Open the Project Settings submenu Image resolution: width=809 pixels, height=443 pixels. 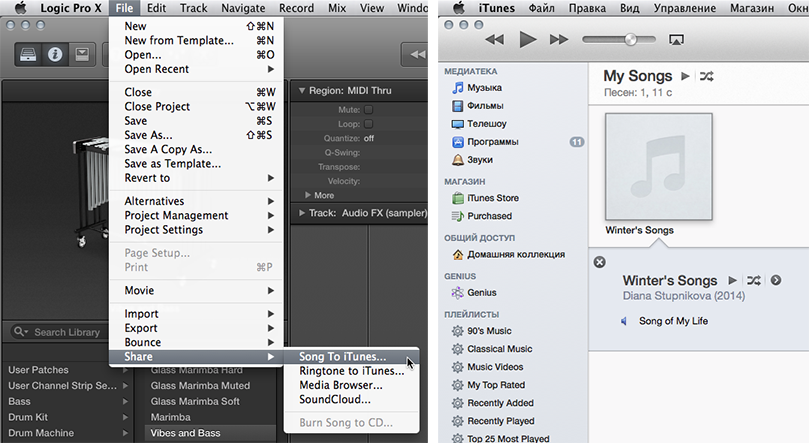click(x=196, y=230)
